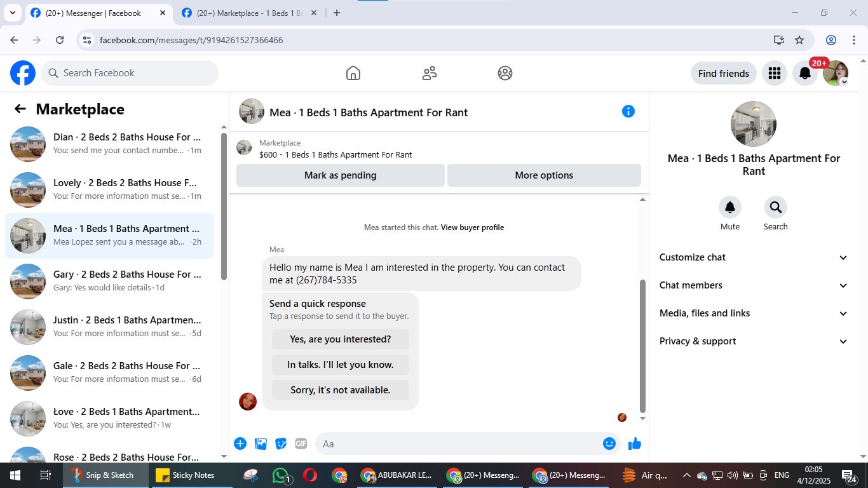Send quick reply 'Sorry, it's not available.'

pyautogui.click(x=340, y=390)
